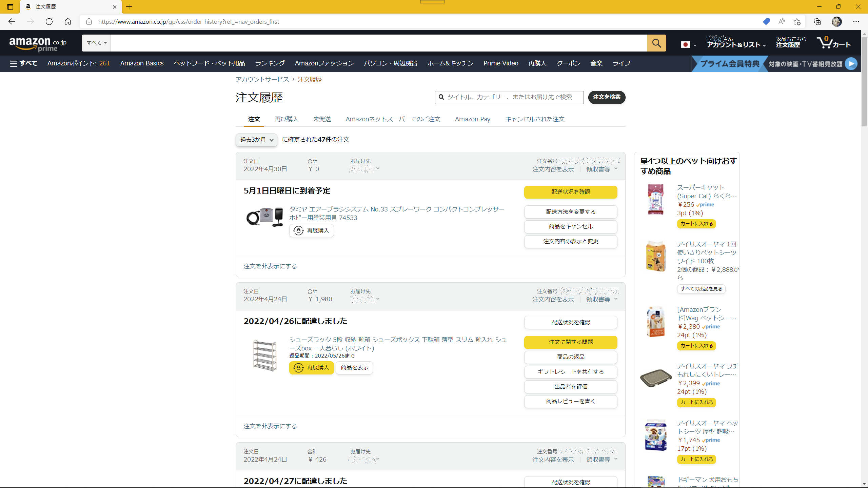Click カートに入れる for スーパーキャット
The height and width of the screenshot is (488, 868).
click(696, 224)
